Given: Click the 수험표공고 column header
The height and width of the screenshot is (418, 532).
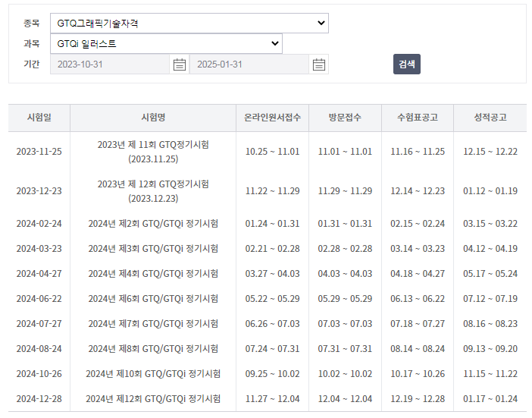Looking at the screenshot, I should coord(418,118).
